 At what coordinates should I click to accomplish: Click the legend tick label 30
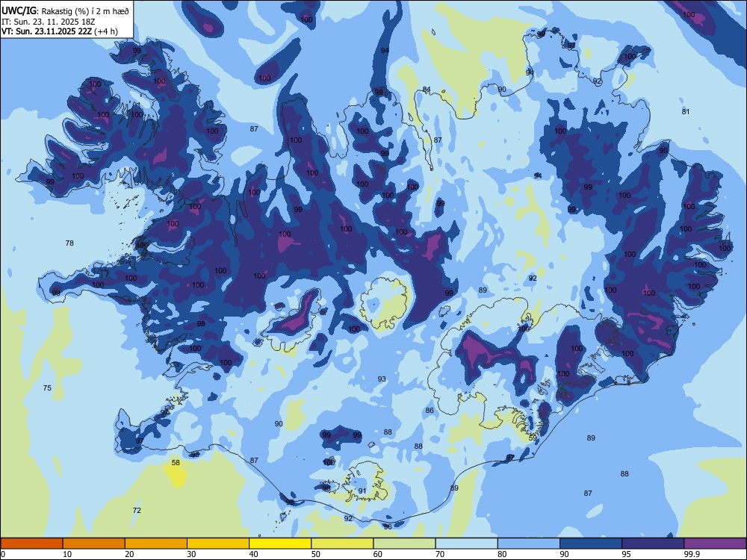tap(191, 554)
